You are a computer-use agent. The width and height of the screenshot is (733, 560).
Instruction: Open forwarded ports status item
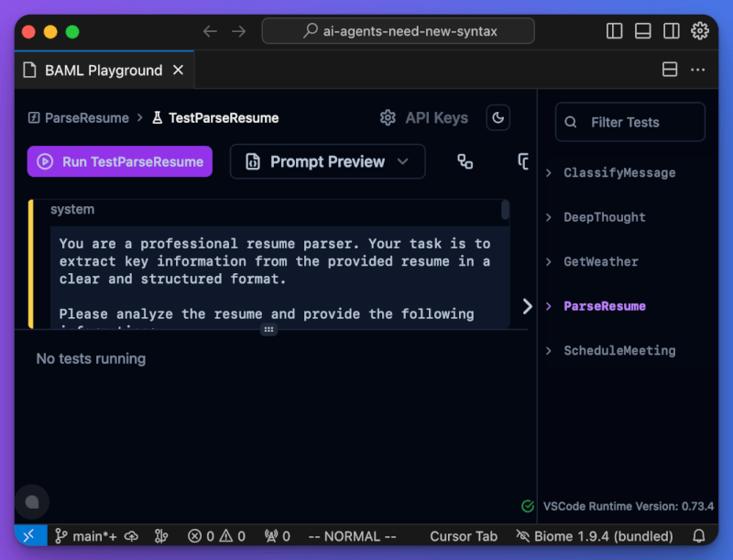(x=278, y=536)
